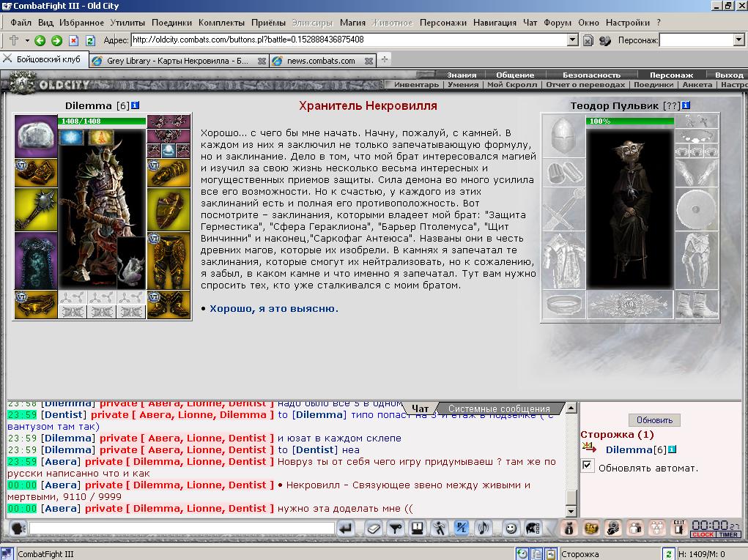Viewport: 748px width, 560px height.
Task: Click the tools icon next to Персонаж field
Action: pyautogui.click(x=605, y=40)
